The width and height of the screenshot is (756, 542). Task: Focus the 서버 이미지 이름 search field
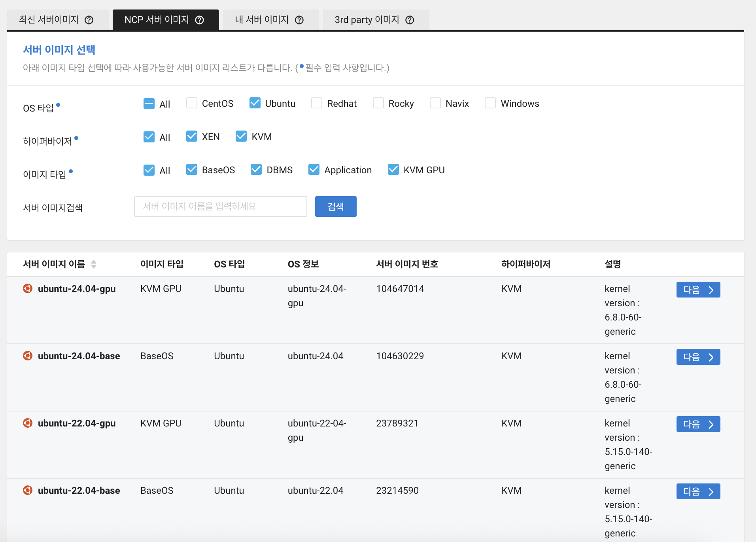coord(221,207)
